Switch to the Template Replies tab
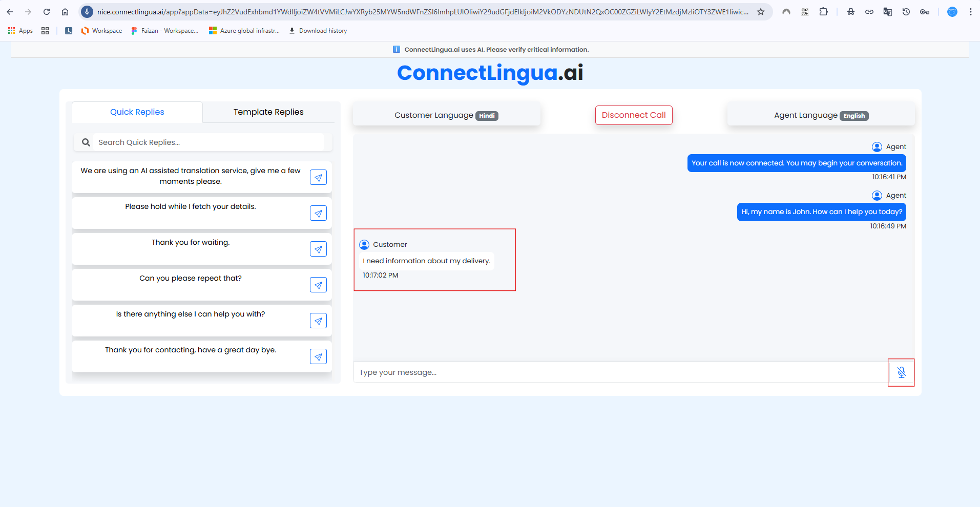This screenshot has width=980, height=507. point(268,112)
